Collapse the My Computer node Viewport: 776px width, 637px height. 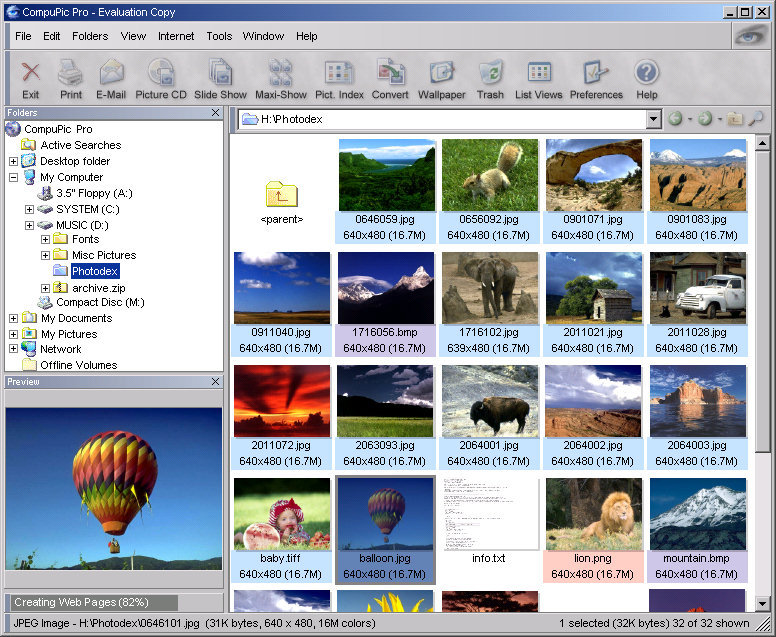(x=13, y=177)
